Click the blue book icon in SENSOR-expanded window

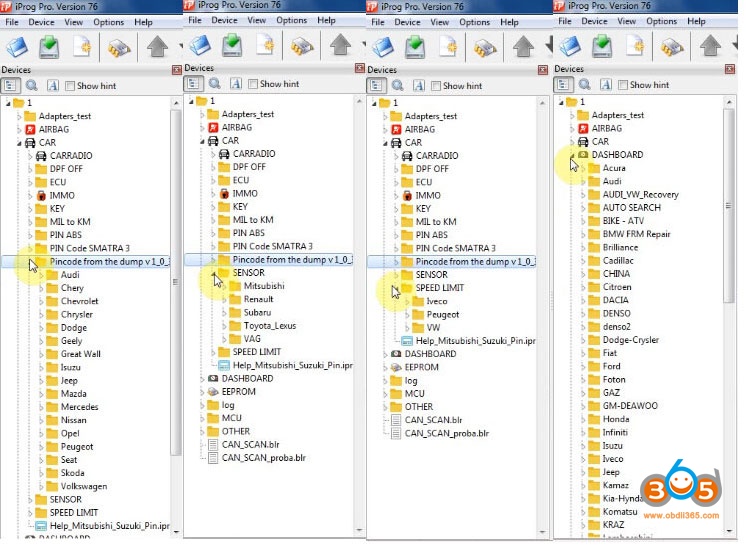point(199,45)
